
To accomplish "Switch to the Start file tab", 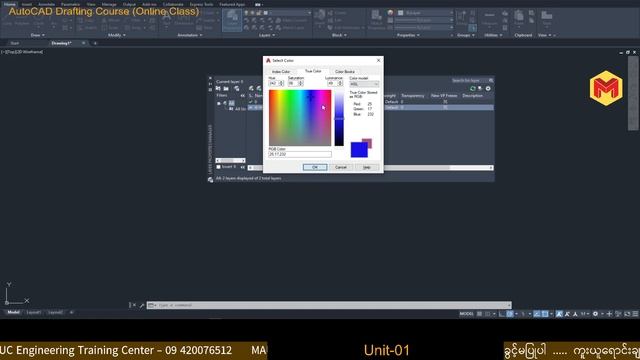I will (x=15, y=43).
